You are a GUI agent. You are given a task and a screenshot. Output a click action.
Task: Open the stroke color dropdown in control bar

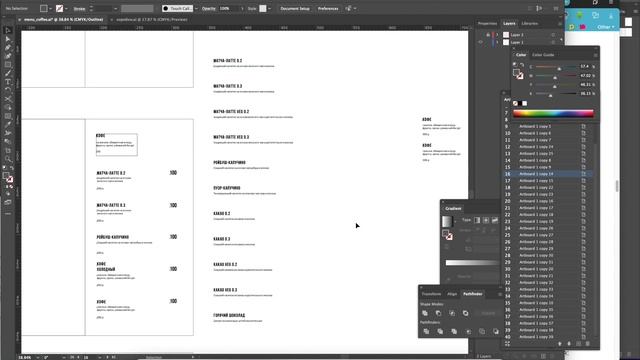point(66,9)
